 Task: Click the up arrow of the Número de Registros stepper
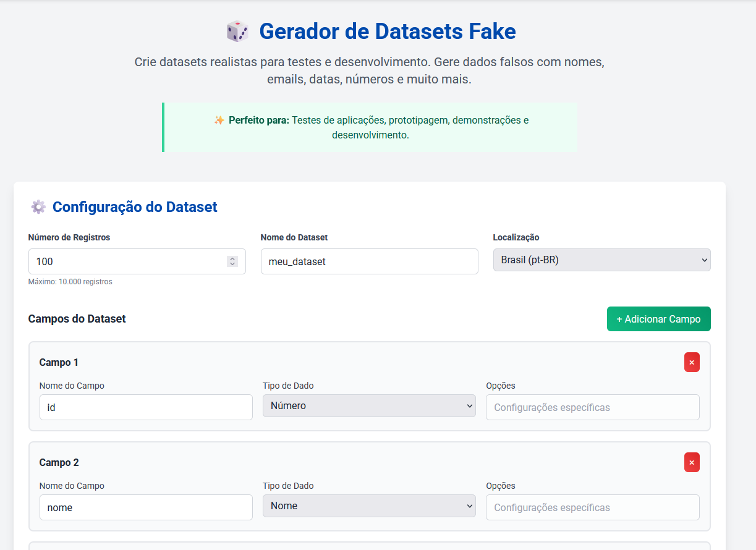click(234, 258)
